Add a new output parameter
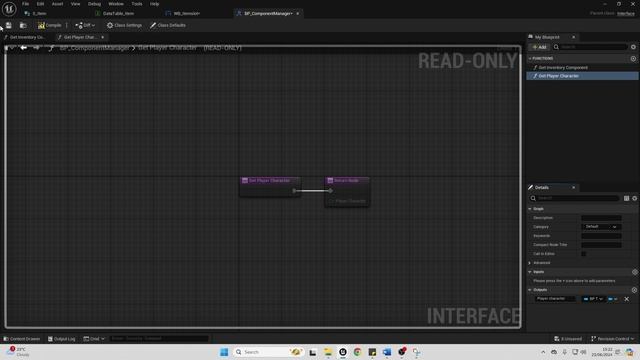The height and width of the screenshot is (360, 640). (x=635, y=290)
